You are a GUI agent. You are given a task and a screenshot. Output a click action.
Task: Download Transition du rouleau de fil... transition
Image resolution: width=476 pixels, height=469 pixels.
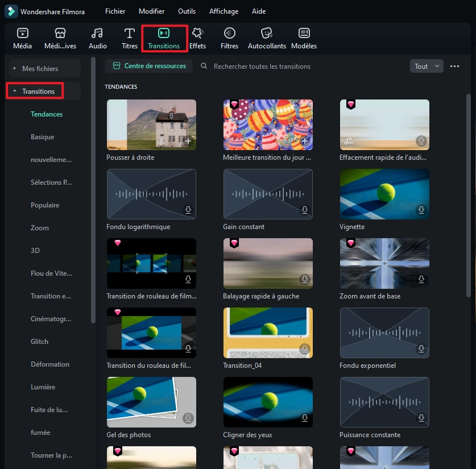(x=188, y=348)
